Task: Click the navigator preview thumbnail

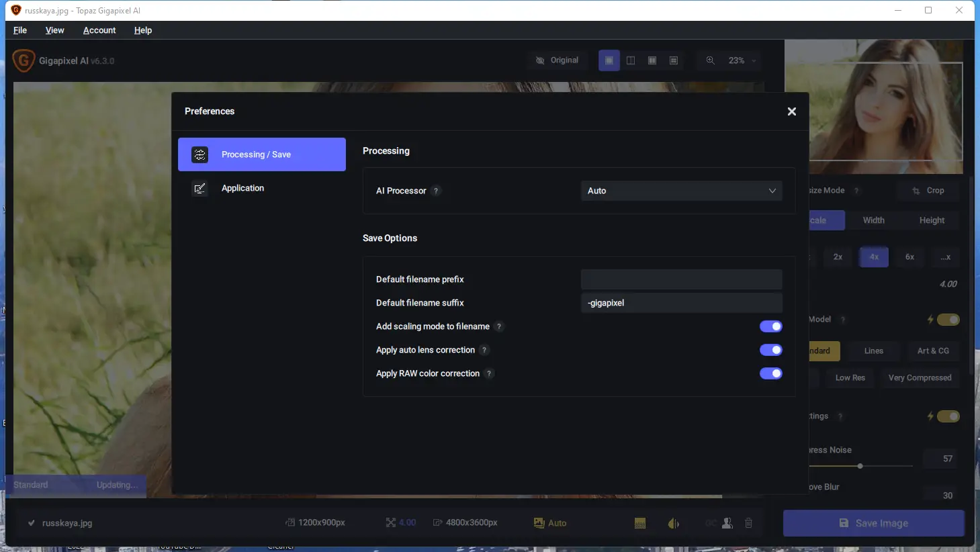Action: point(874,107)
